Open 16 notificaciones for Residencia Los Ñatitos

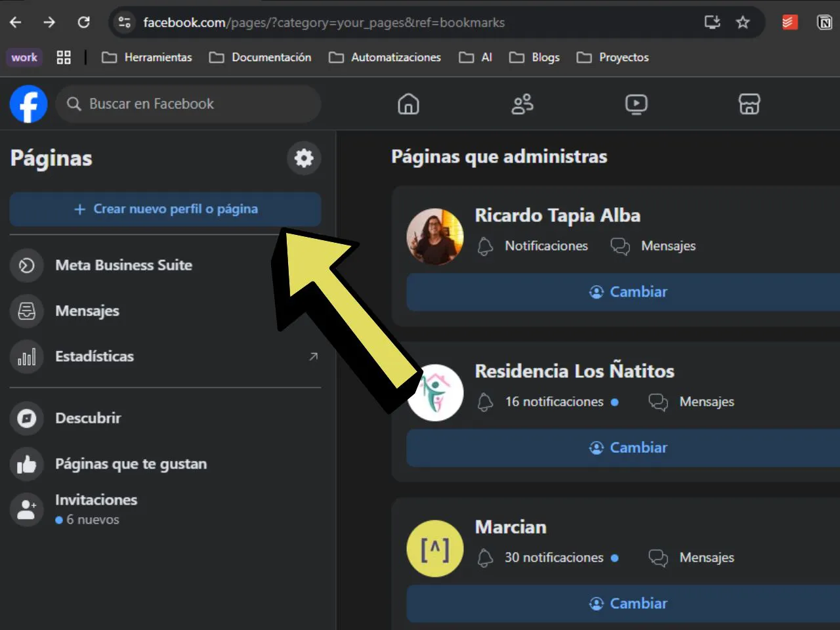pos(548,402)
